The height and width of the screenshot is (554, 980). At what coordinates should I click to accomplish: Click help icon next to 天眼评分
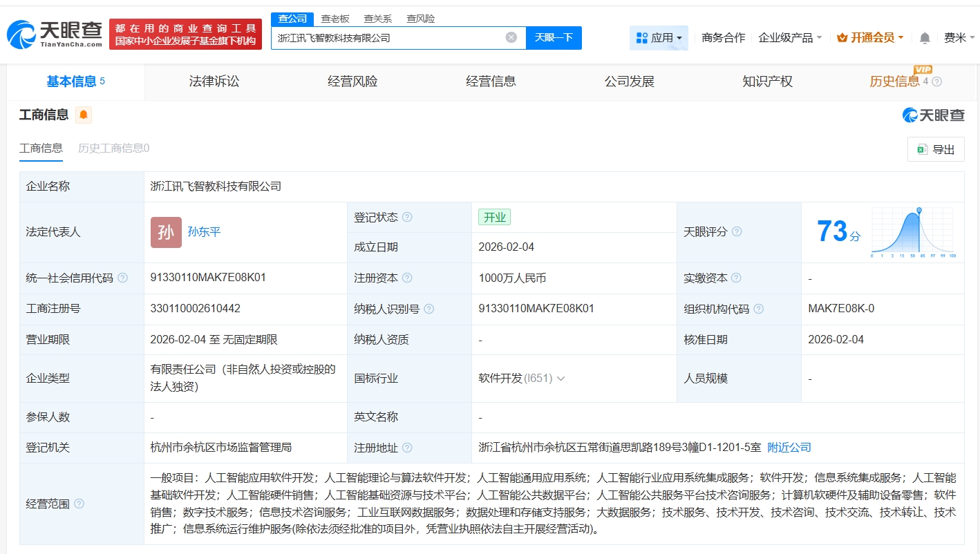click(737, 232)
